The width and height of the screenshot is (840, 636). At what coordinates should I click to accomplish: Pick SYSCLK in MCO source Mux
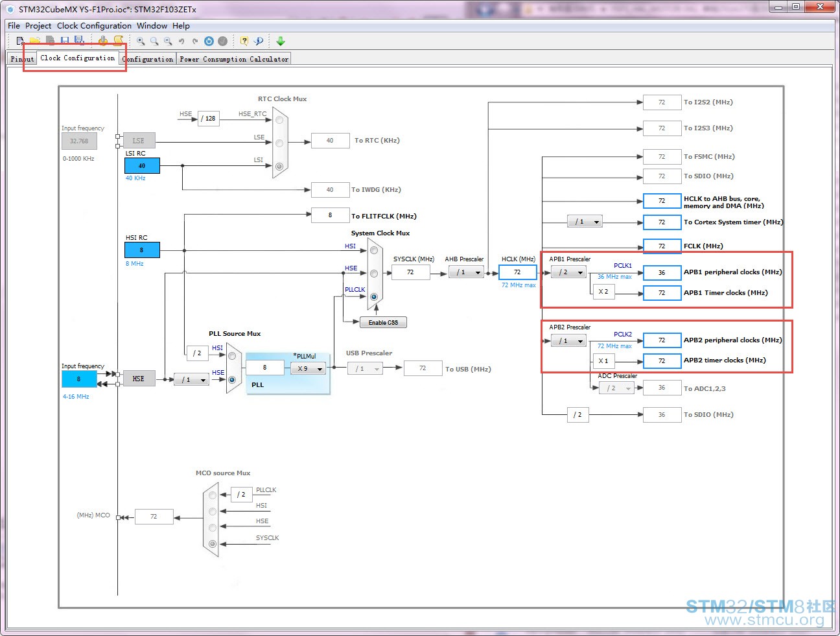coord(213,544)
